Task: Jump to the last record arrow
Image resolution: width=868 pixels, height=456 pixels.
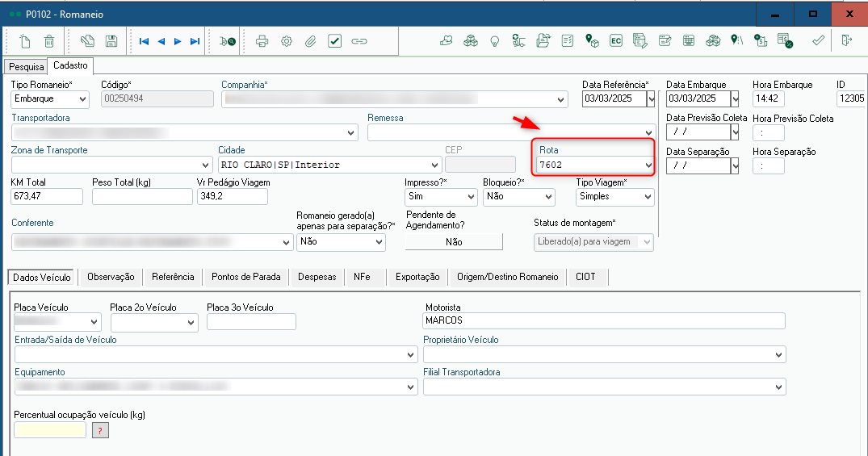Action: [195, 41]
